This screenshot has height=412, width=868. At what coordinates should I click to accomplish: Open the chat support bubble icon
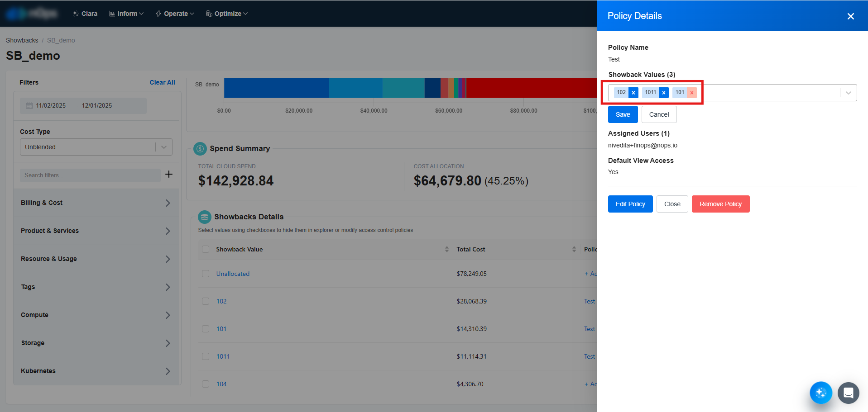click(x=848, y=393)
